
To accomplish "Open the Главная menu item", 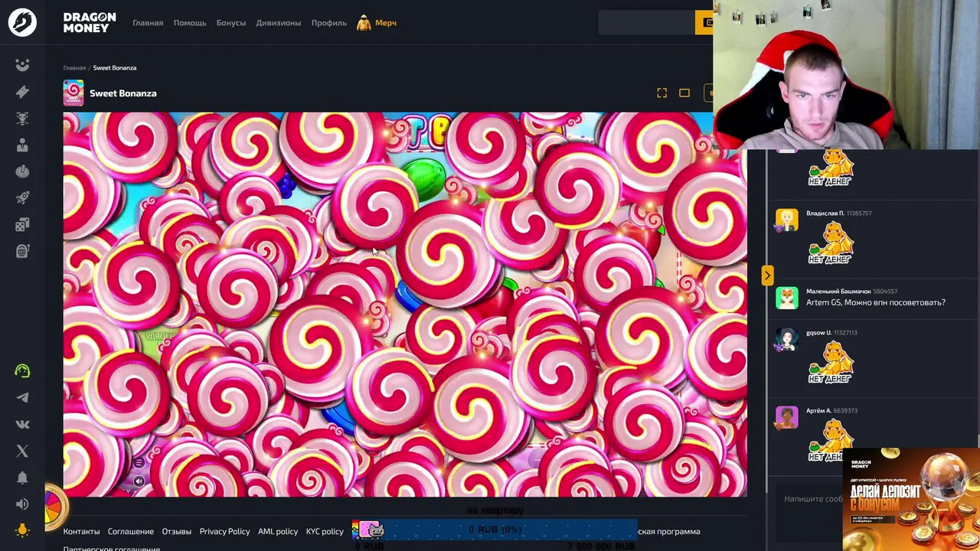I will tap(148, 23).
